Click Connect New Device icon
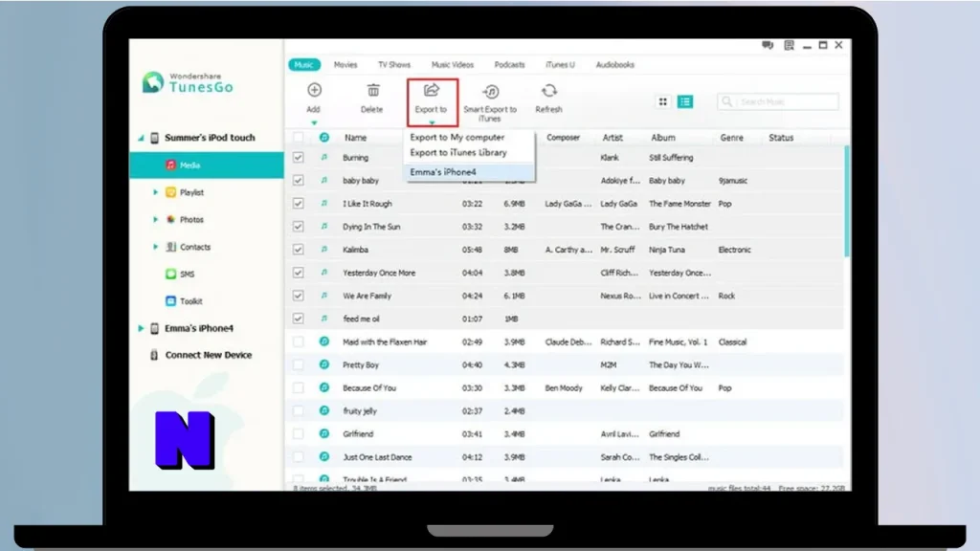The width and height of the screenshot is (980, 551). [x=154, y=355]
